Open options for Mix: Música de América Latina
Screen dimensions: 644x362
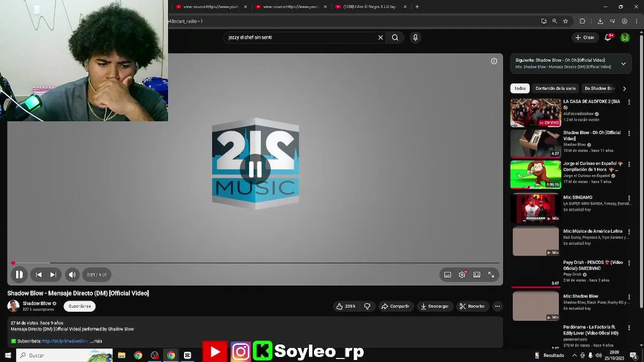point(629,232)
